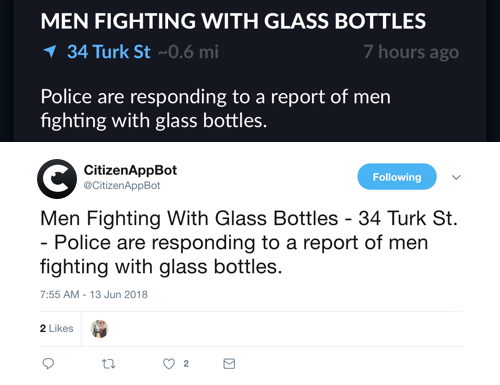Toggle the Following button
This screenshot has width=500, height=385.
pos(397,177)
